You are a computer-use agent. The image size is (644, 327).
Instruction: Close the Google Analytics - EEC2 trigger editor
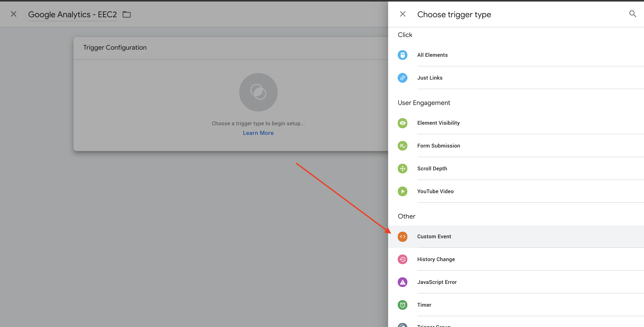14,14
